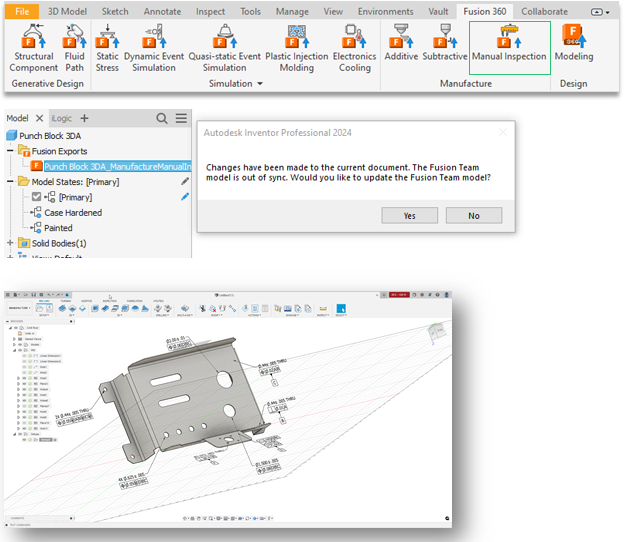Toggle visibility eye for Note1
Viewport: 624px width, 542px height.
[x=24, y=367]
